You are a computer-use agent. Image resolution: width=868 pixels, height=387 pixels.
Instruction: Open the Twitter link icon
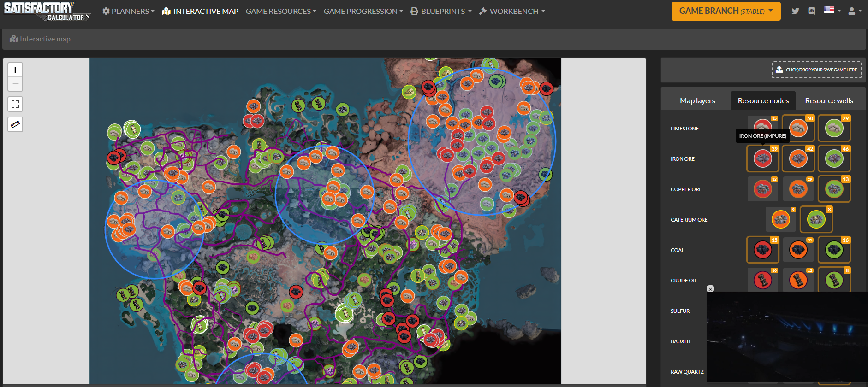[x=795, y=11]
